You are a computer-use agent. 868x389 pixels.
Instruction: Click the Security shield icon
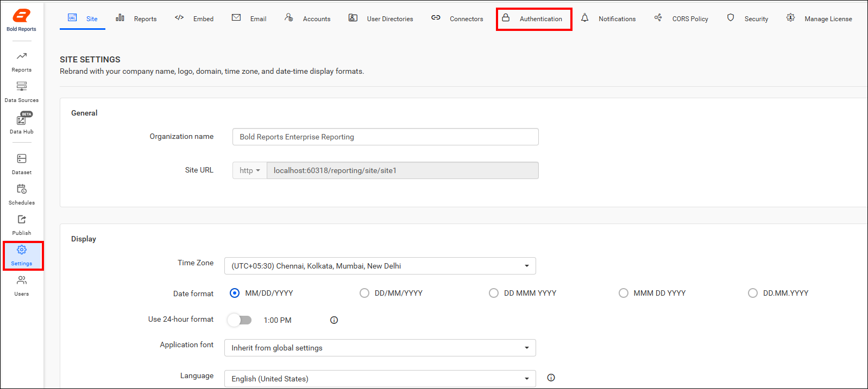[x=731, y=18]
